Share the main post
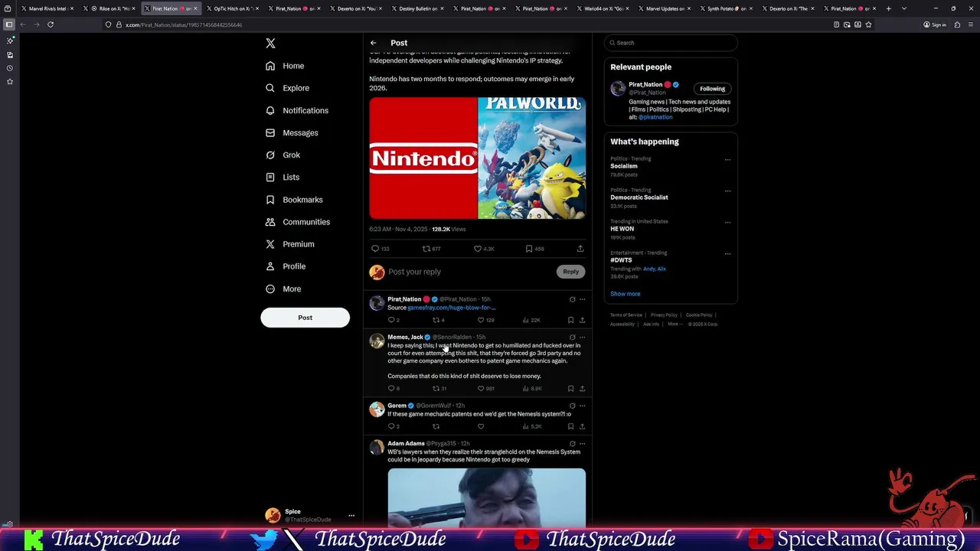Viewport: 980px width, 551px height. tap(580, 249)
